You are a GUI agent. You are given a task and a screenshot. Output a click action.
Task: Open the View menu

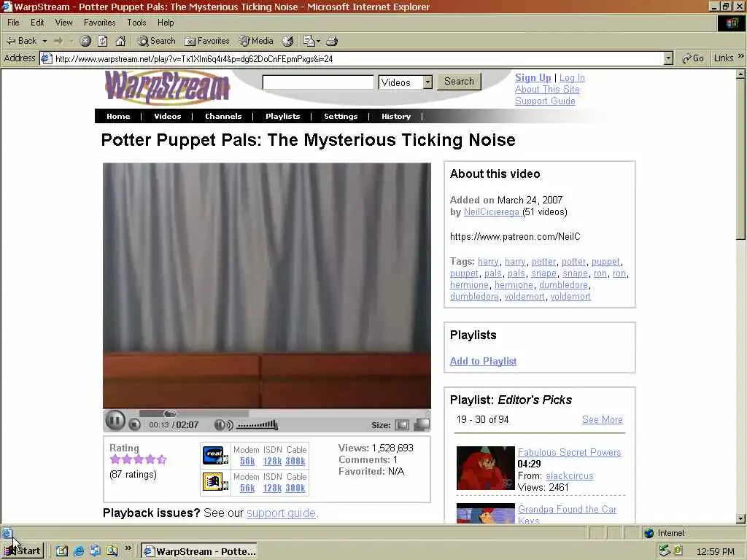(64, 23)
